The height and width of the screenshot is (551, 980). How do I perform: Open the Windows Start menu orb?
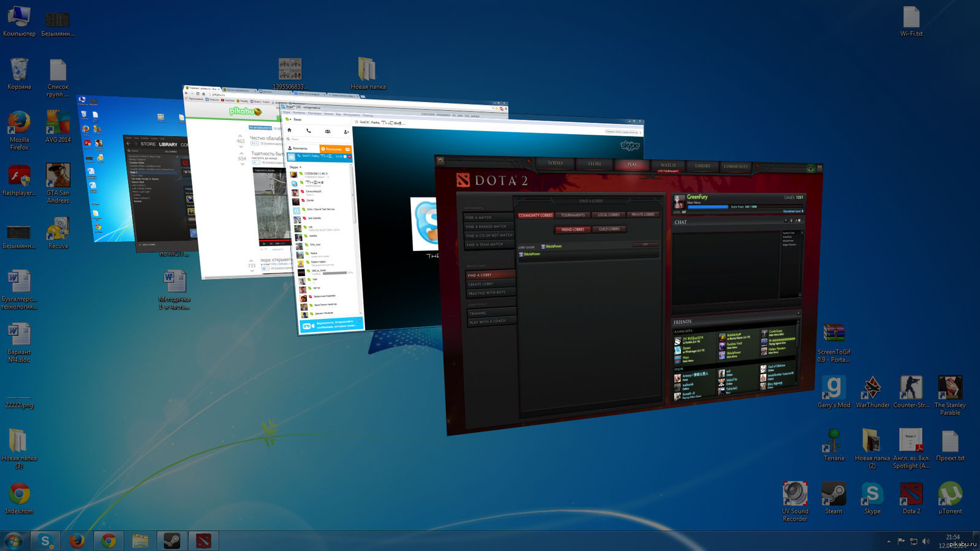[13, 541]
